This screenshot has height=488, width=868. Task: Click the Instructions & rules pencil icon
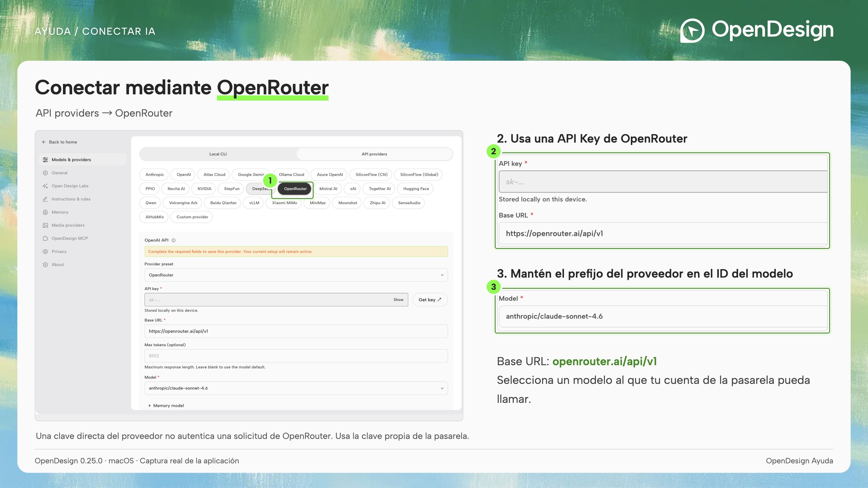45,199
